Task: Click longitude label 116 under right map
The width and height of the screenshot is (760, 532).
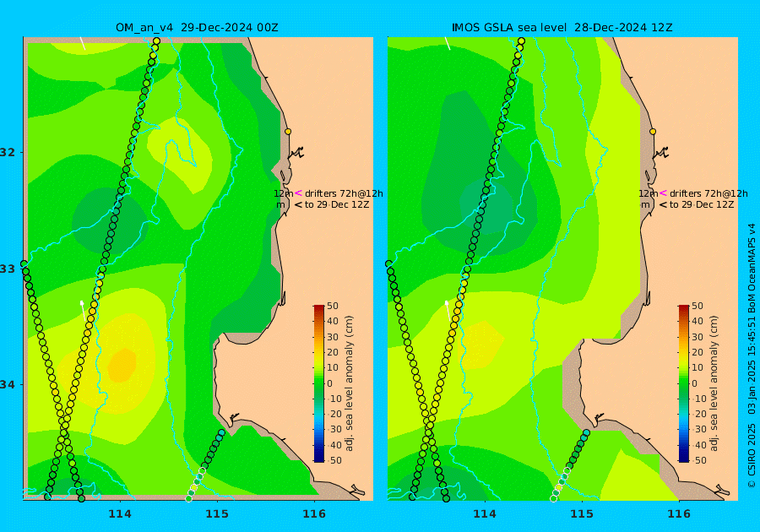Action: pyautogui.click(x=679, y=514)
